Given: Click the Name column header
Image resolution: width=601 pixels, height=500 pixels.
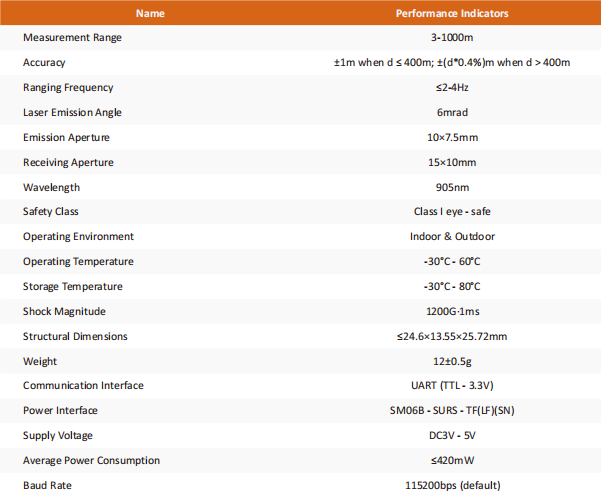Looking at the screenshot, I should point(150,13).
